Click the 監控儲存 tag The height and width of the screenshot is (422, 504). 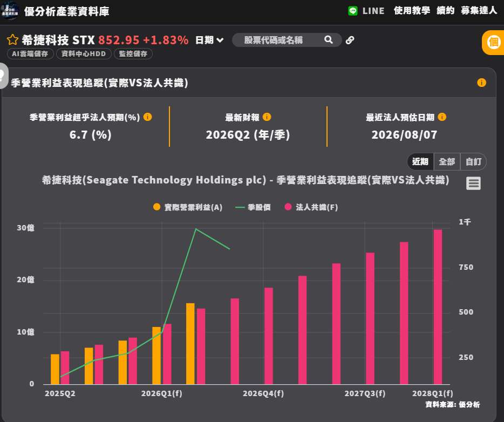tap(133, 53)
